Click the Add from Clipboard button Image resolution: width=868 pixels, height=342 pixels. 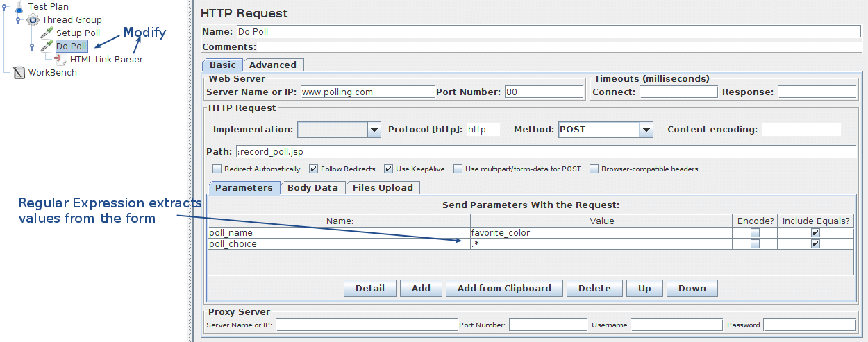tap(504, 288)
